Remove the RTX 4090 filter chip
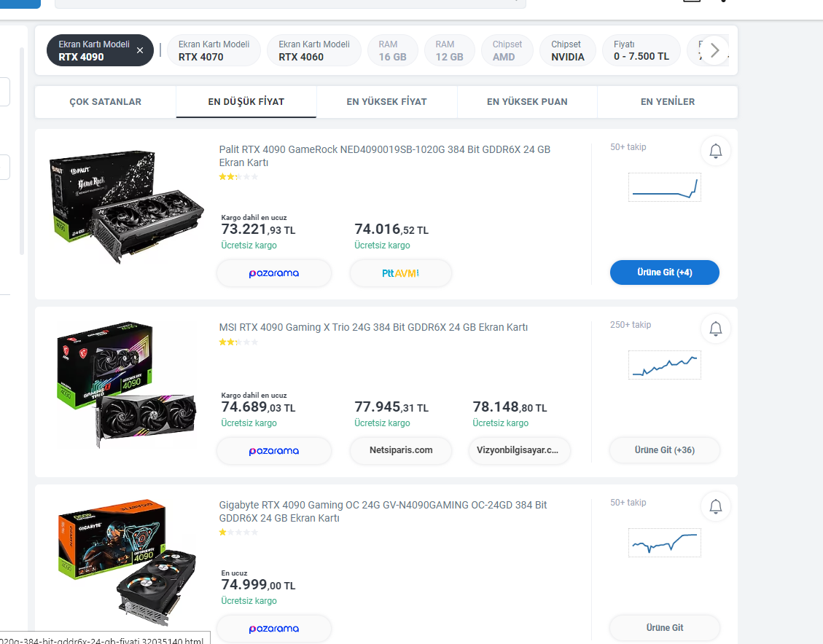 [140, 51]
